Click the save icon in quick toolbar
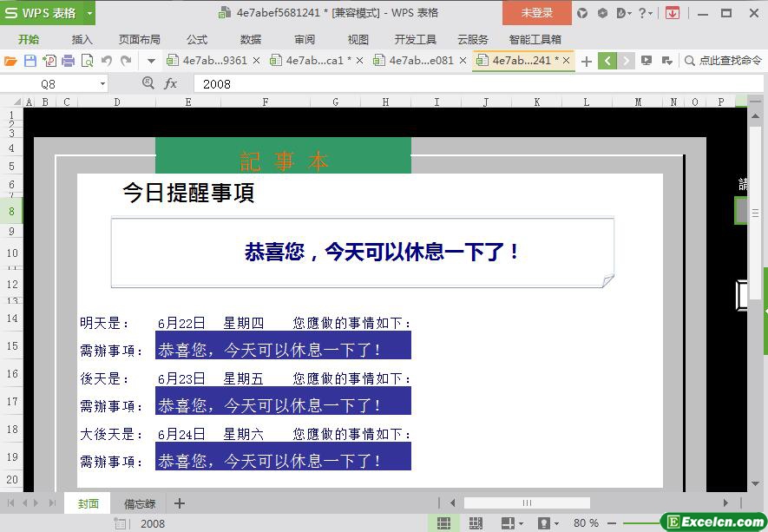Image resolution: width=768 pixels, height=532 pixels. click(x=30, y=61)
